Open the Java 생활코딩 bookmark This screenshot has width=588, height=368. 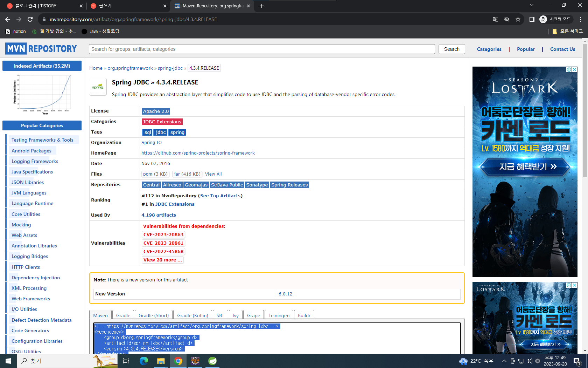tap(100, 32)
